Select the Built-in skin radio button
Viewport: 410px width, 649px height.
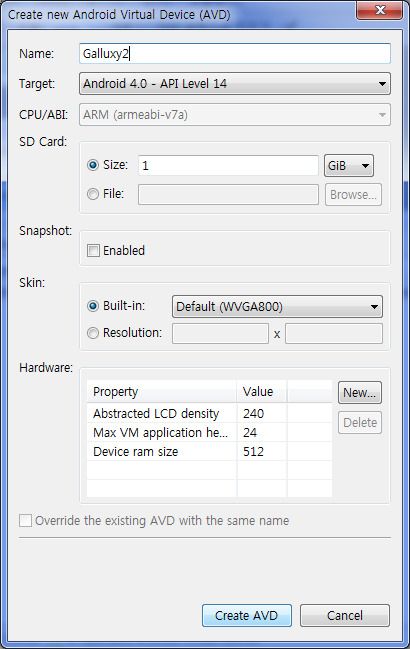[93, 306]
